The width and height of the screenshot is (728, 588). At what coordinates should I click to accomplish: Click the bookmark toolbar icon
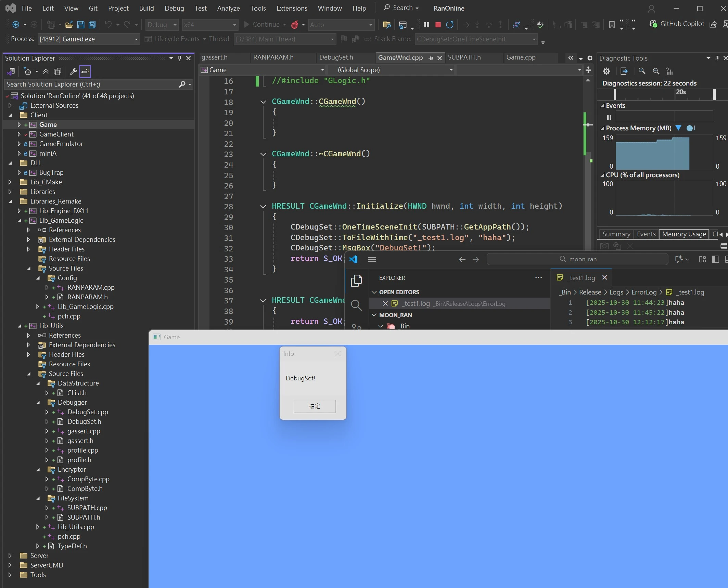[612, 25]
